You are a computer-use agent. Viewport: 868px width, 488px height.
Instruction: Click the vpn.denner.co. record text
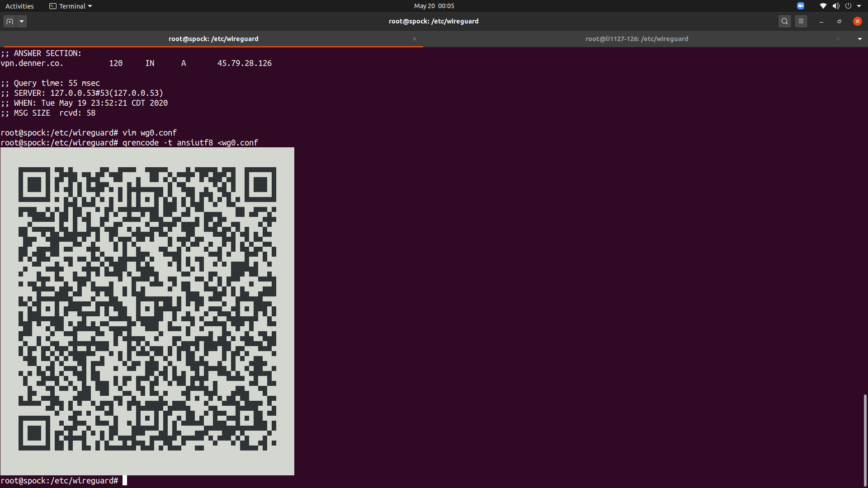[x=32, y=63]
